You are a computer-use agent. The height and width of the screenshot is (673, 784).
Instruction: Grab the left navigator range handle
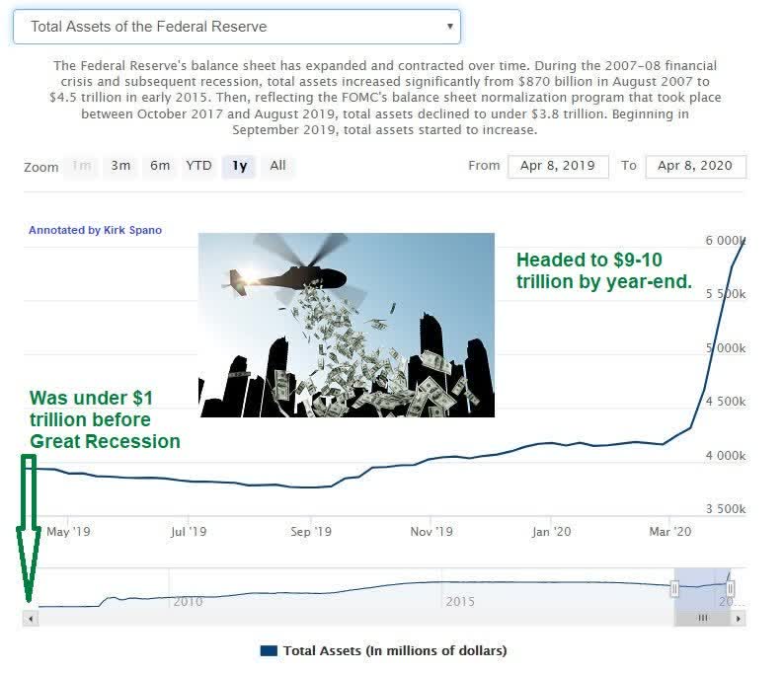coord(674,588)
